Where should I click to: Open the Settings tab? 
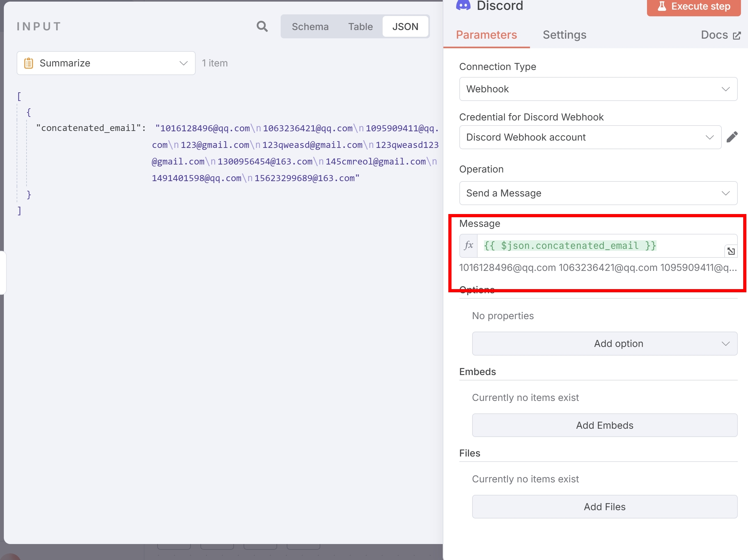point(565,35)
